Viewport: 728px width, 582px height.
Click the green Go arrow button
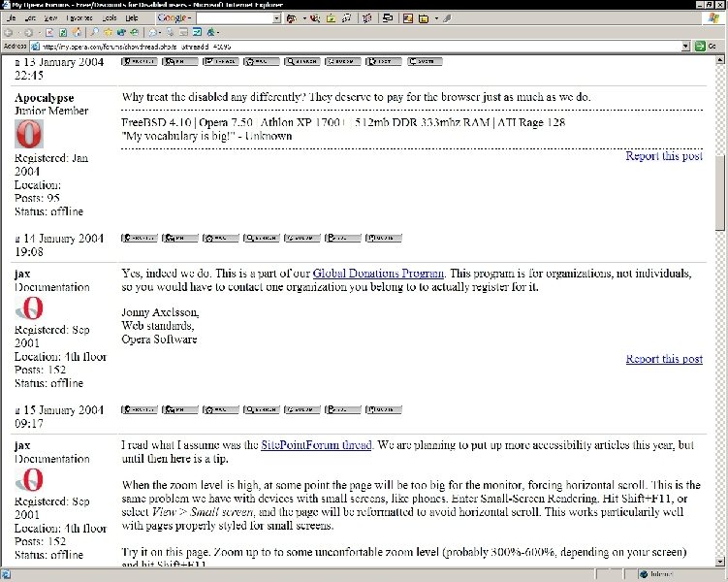pos(700,46)
